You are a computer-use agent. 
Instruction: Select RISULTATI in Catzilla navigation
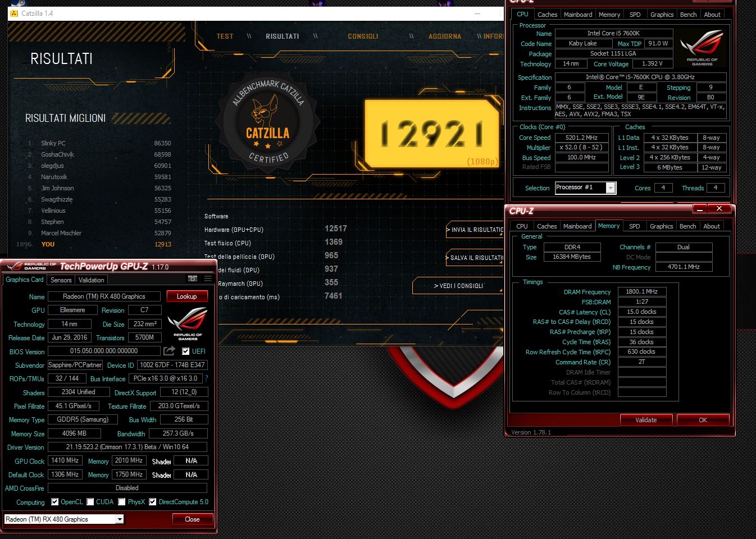[x=283, y=36]
